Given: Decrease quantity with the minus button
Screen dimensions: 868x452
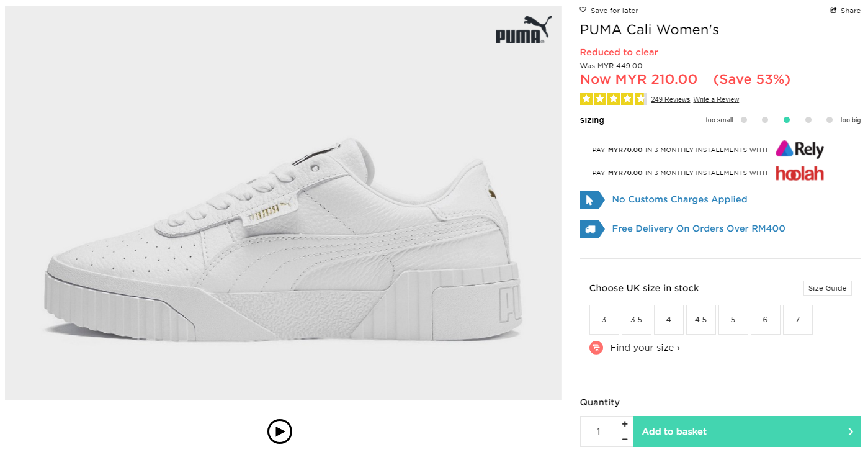Looking at the screenshot, I should click(x=625, y=439).
